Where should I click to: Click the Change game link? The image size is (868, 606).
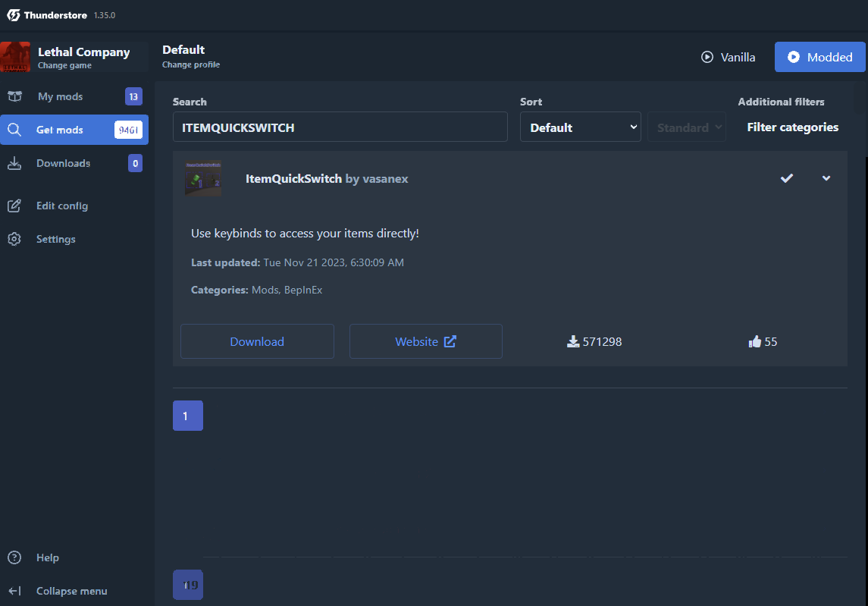[x=64, y=65]
